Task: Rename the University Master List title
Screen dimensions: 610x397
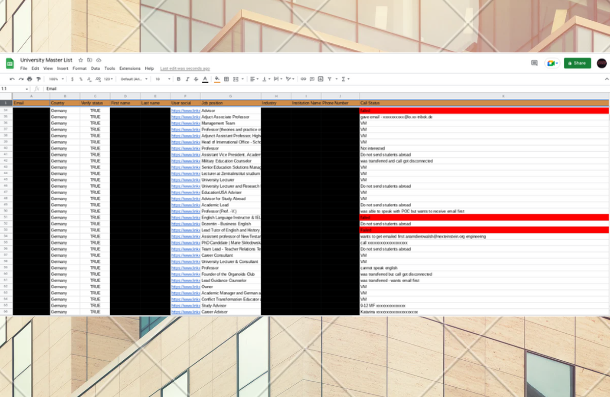Action: click(x=46, y=60)
